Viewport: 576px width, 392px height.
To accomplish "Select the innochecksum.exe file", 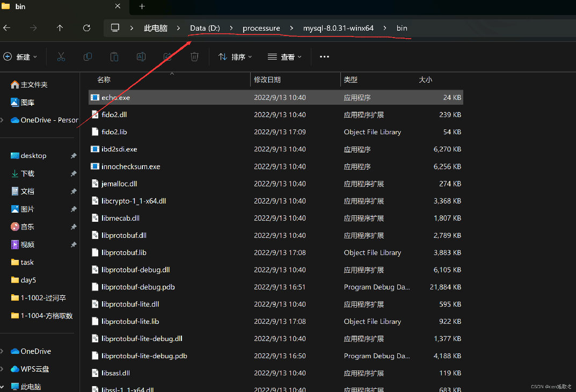I will point(275,166).
